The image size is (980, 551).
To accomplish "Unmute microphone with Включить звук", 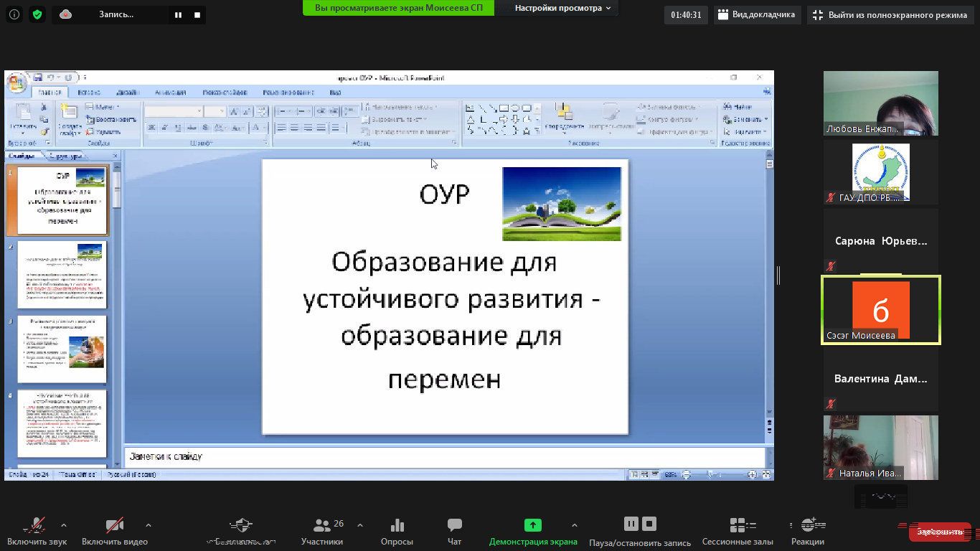I will pos(37,526).
